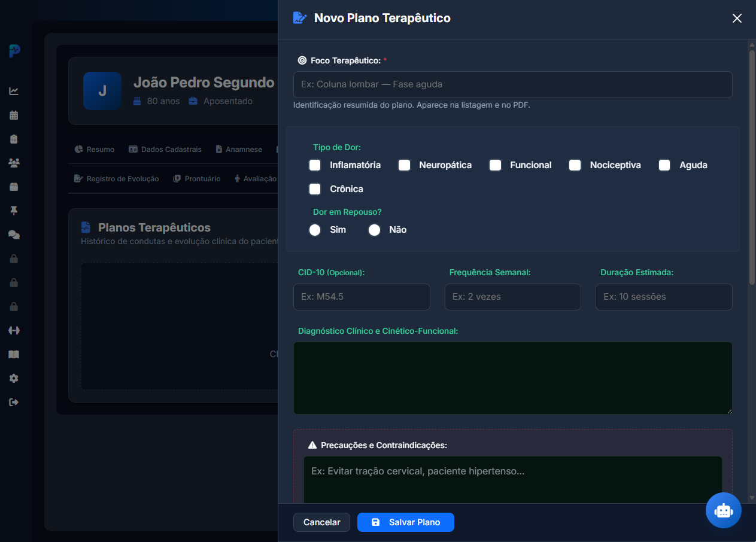Click the Cancelar button
The image size is (756, 542).
(x=321, y=522)
